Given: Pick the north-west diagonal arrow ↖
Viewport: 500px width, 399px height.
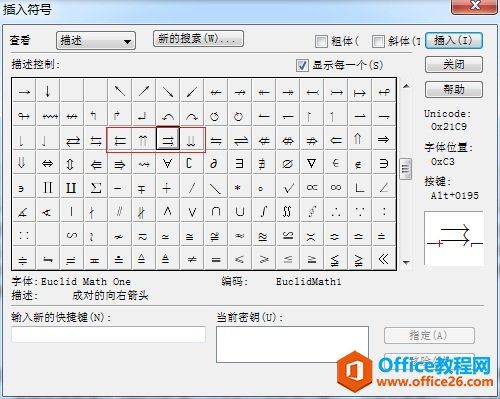Looking at the screenshot, I should 120,91.
